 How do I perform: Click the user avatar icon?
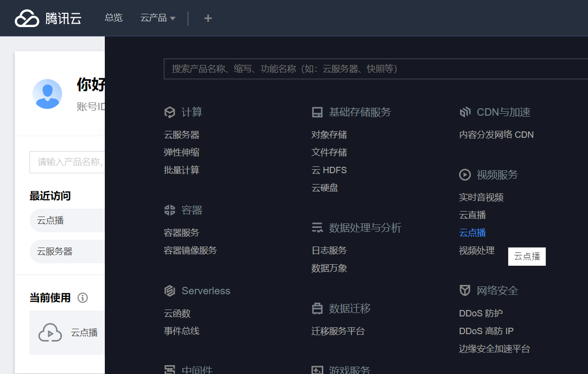click(x=47, y=93)
